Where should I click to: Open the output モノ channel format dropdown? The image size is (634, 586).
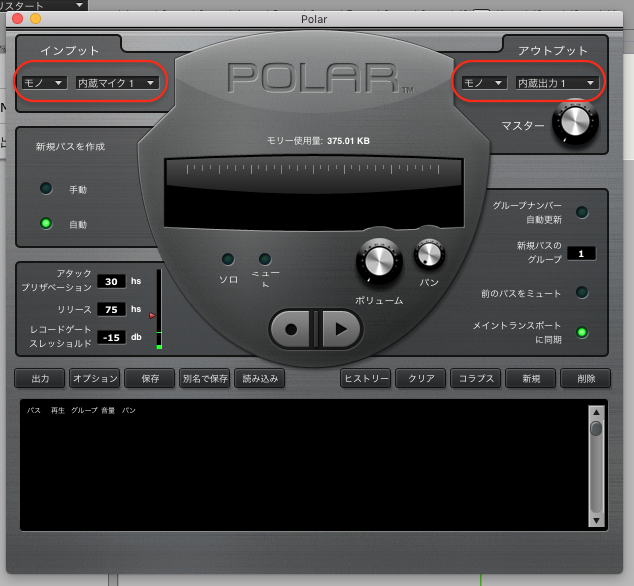coord(484,83)
